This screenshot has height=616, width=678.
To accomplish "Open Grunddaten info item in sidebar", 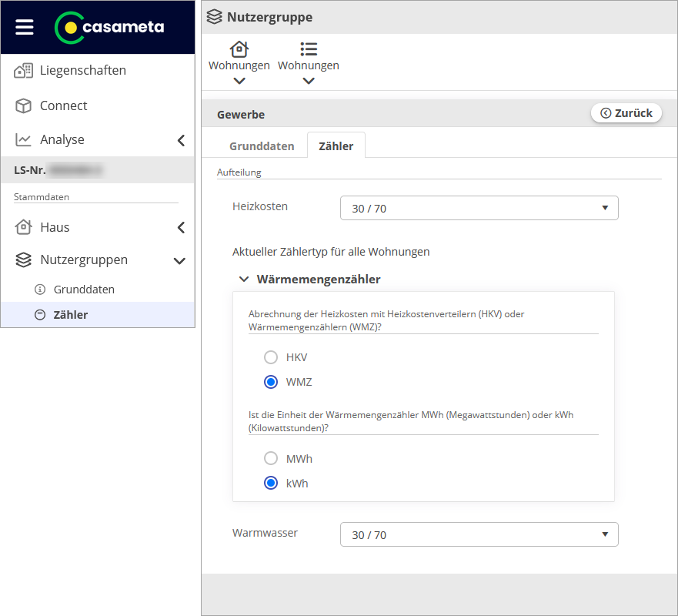I will (83, 290).
